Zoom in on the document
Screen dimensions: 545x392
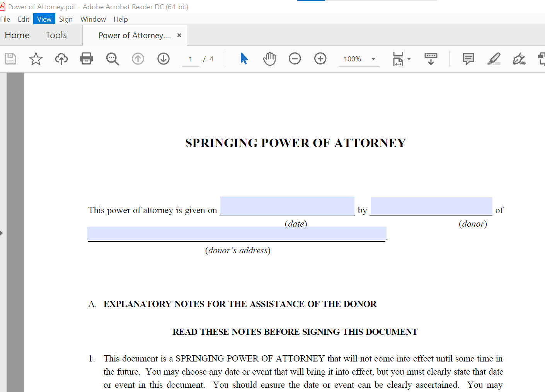tap(320, 59)
